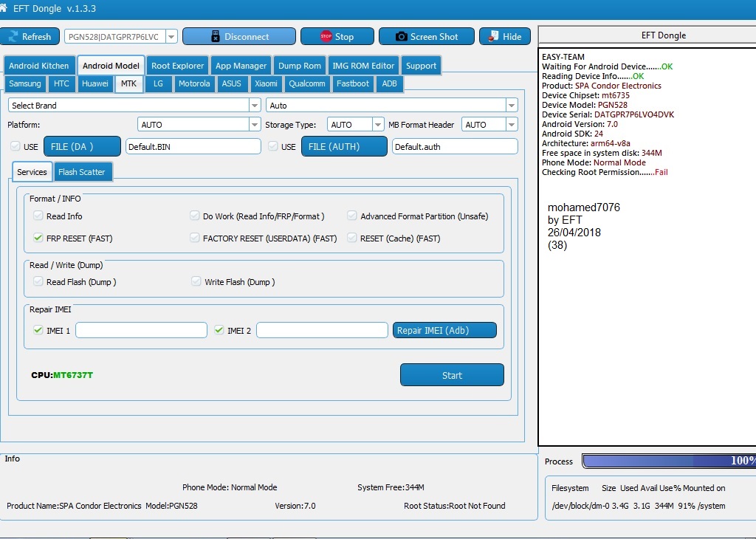Click the home icon in title bar

(4, 8)
